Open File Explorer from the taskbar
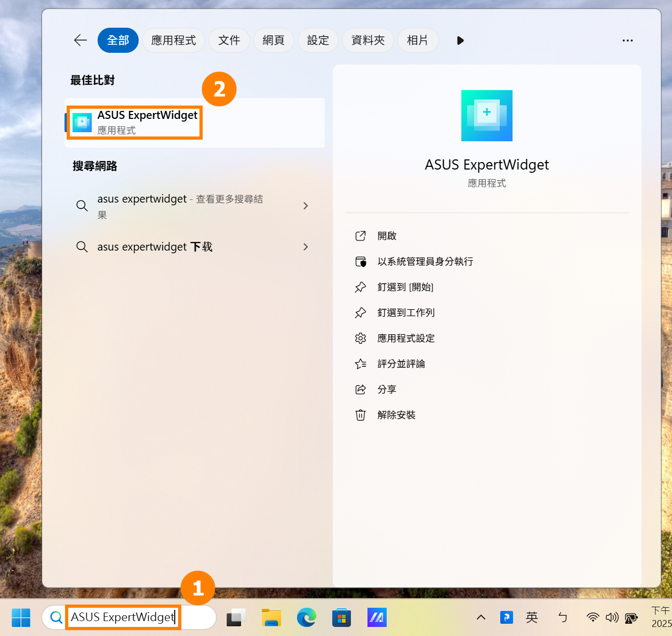Viewport: 672px width, 636px height. pyautogui.click(x=271, y=617)
